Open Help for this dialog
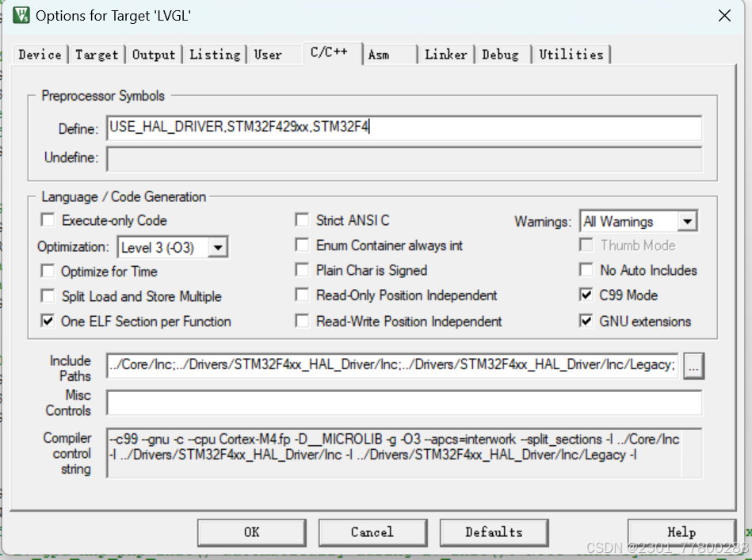The height and width of the screenshot is (560, 752). [x=681, y=532]
